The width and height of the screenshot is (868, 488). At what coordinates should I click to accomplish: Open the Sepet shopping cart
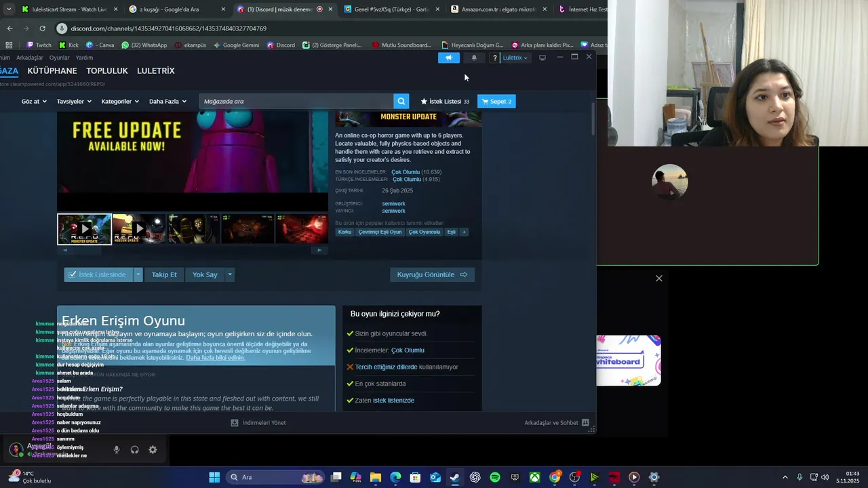[497, 101]
